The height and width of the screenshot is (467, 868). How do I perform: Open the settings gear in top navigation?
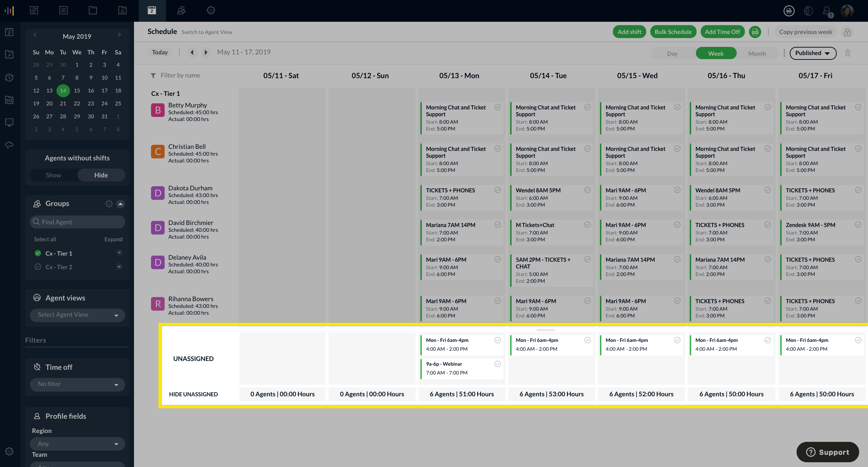[x=211, y=11]
